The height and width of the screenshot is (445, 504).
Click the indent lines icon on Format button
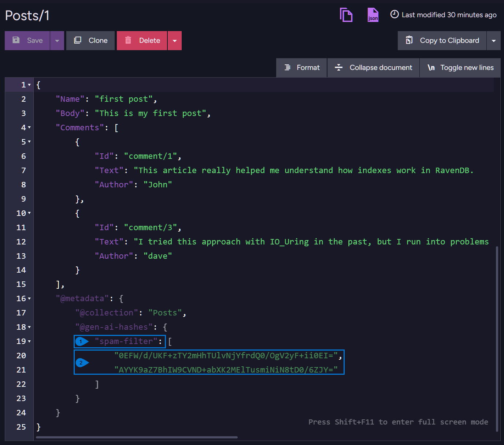click(x=287, y=68)
